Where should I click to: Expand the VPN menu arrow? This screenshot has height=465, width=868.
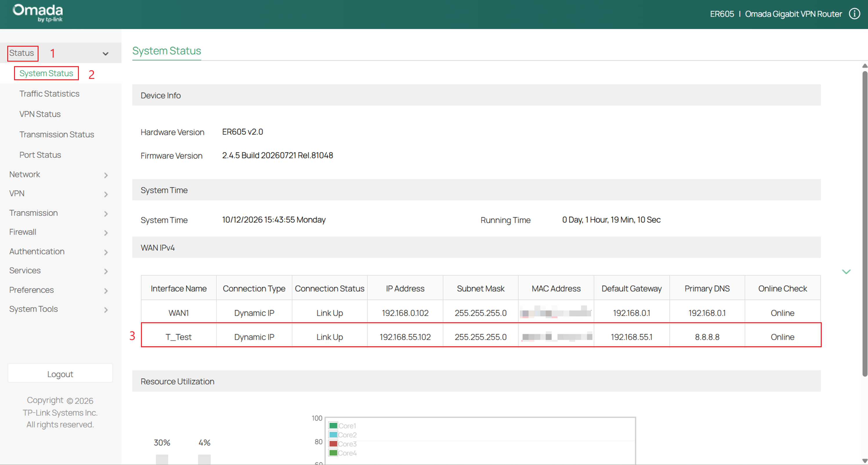pyautogui.click(x=106, y=194)
